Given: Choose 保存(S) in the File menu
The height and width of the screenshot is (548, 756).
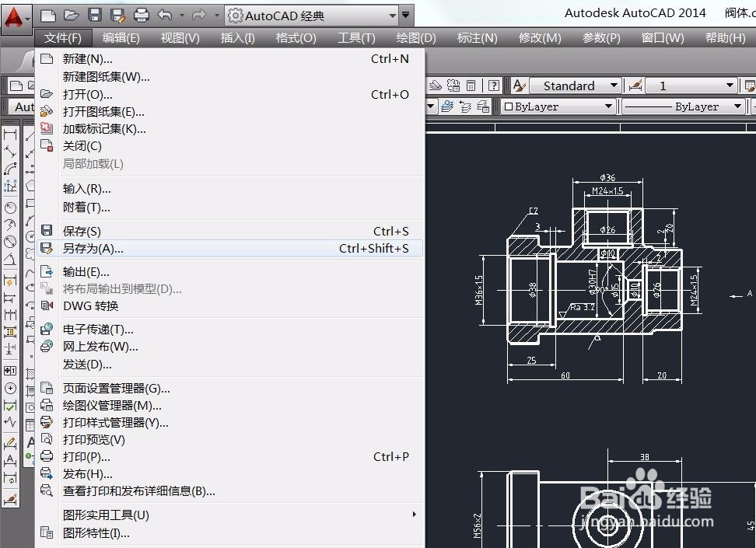Looking at the screenshot, I should [229, 232].
